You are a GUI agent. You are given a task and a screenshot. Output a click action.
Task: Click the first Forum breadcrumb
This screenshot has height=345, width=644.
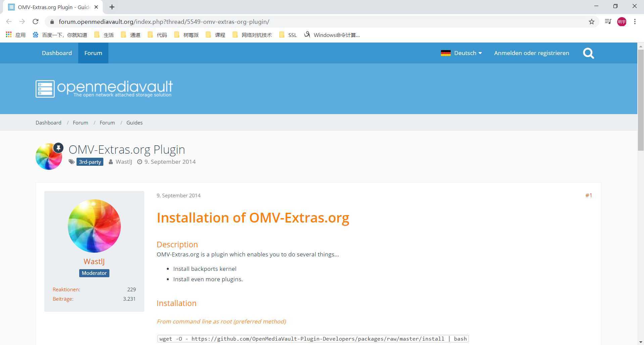click(x=81, y=122)
